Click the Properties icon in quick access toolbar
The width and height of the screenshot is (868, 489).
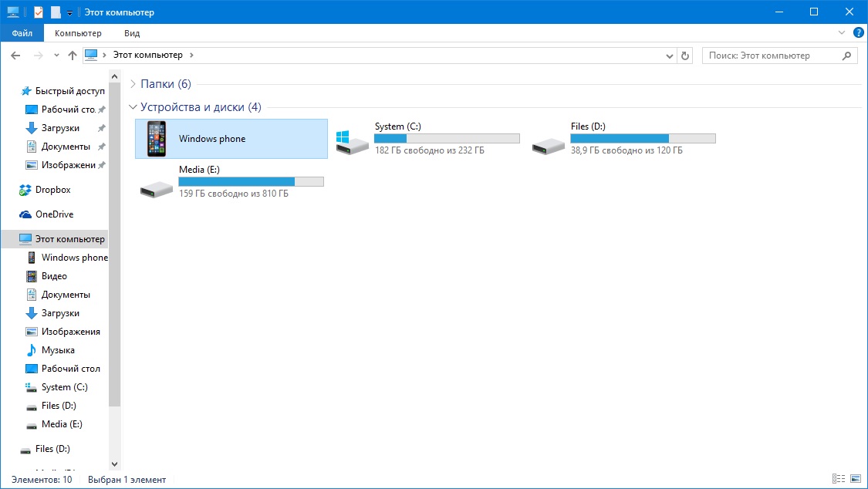[39, 12]
